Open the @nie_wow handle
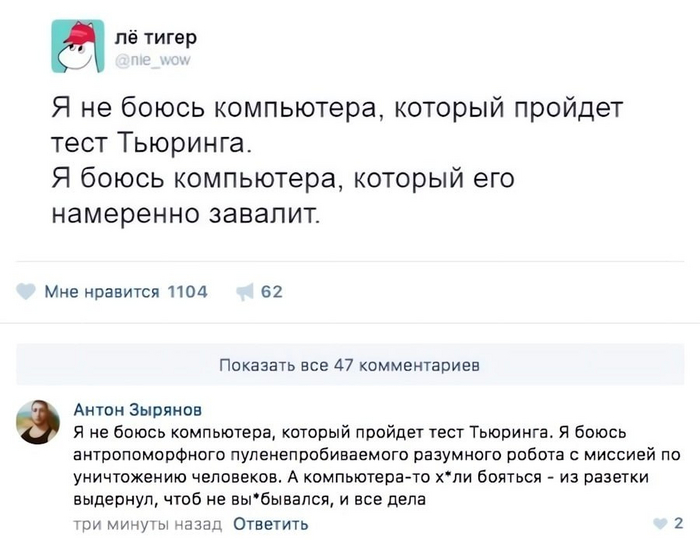700x540 pixels. point(153,60)
